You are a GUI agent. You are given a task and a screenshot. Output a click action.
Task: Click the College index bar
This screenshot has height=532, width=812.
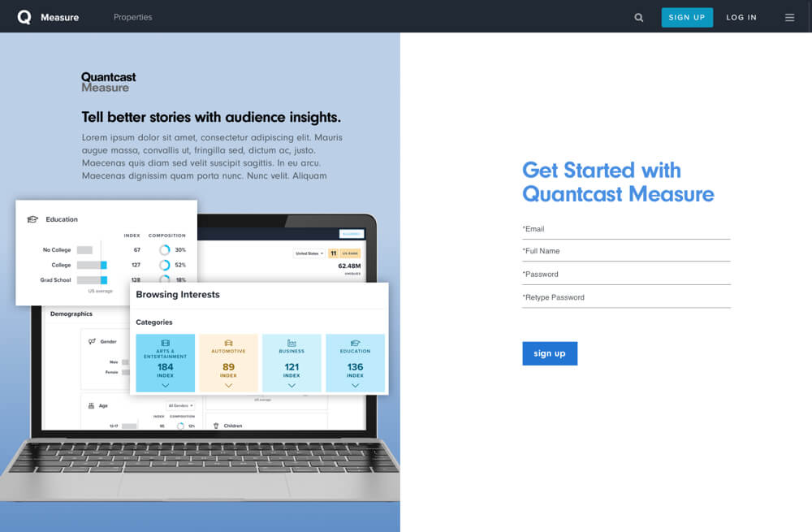[x=92, y=266]
